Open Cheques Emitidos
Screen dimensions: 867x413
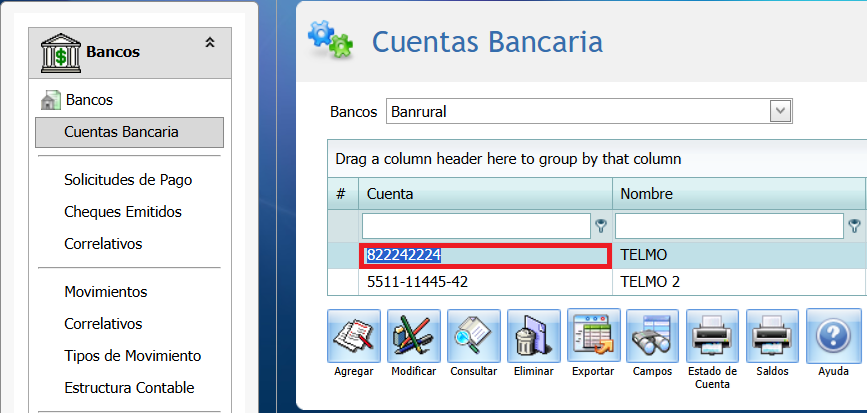pos(123,211)
